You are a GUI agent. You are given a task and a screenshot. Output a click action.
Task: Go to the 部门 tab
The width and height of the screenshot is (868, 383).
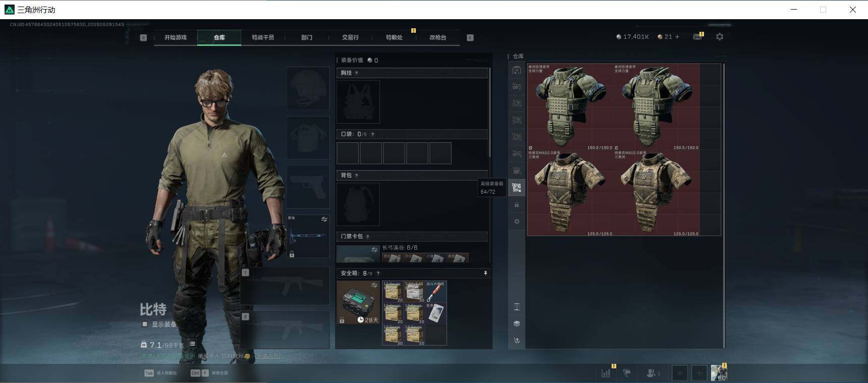pyautogui.click(x=307, y=37)
